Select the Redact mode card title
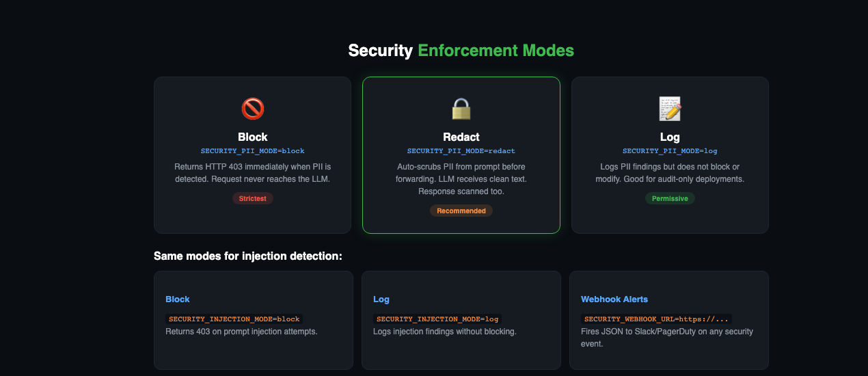Screen dimensions: 868x376 tap(461, 137)
